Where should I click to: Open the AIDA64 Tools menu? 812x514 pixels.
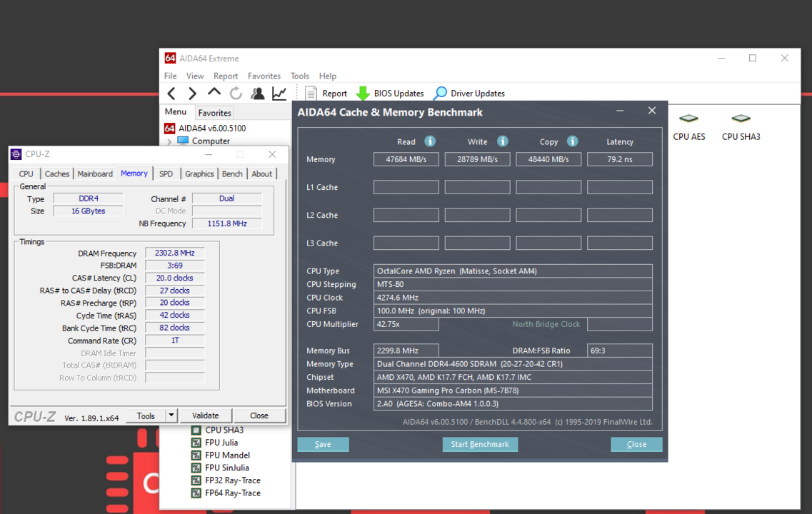coord(300,76)
